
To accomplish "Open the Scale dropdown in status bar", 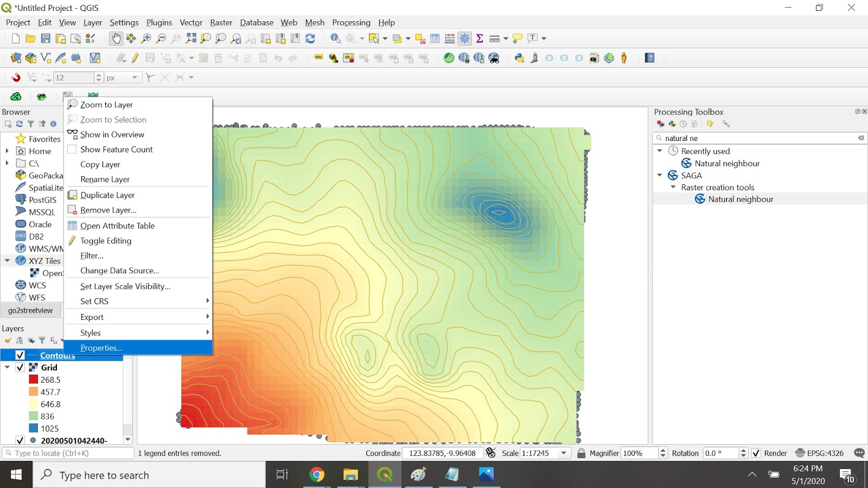I will (x=563, y=453).
